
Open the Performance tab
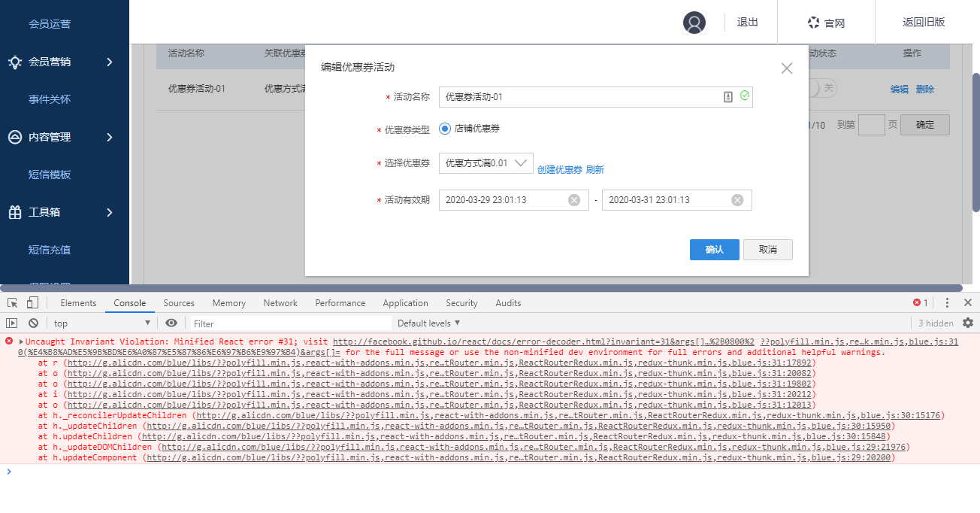(x=340, y=302)
